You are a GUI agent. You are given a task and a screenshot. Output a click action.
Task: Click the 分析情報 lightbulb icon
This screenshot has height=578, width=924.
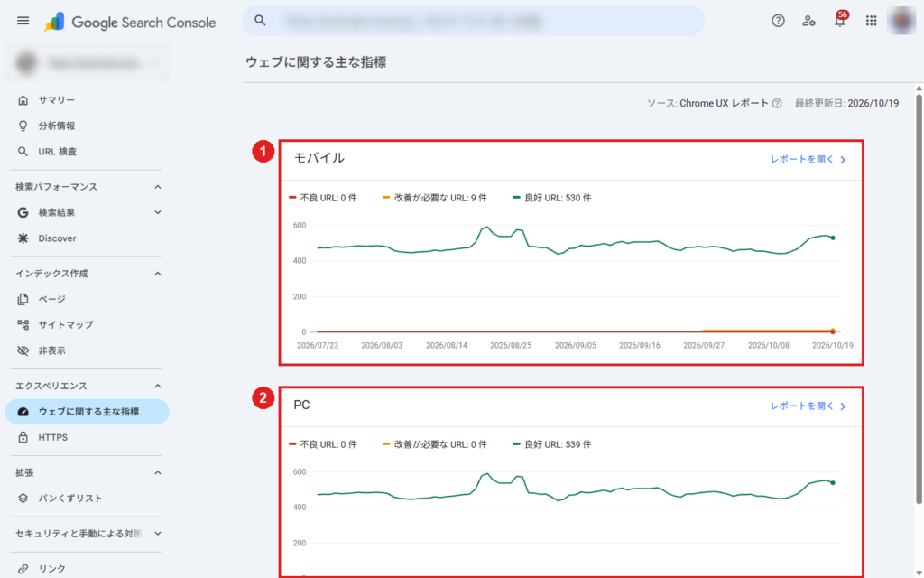pyautogui.click(x=23, y=126)
